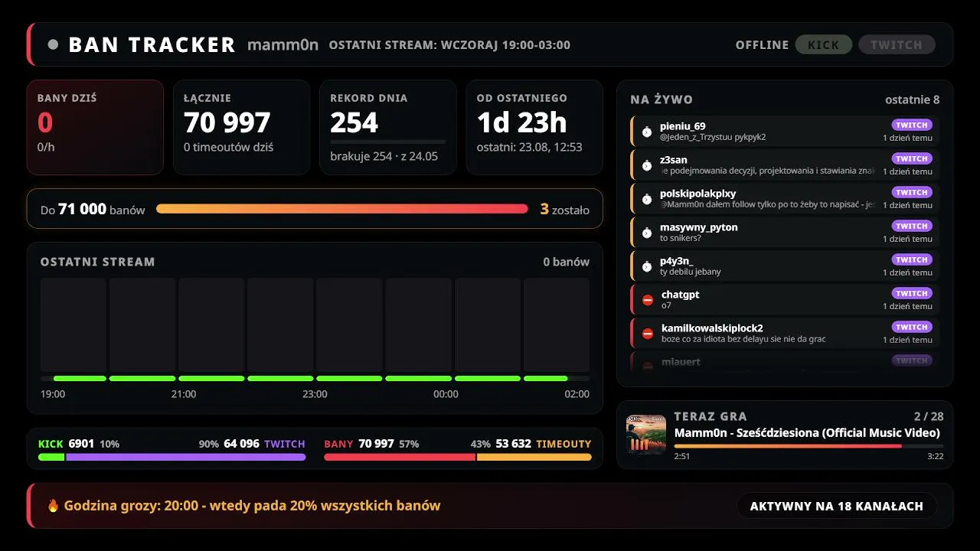980x551 pixels.
Task: Click the TWITCH badge on masywny_pyton row
Action: pos(912,226)
